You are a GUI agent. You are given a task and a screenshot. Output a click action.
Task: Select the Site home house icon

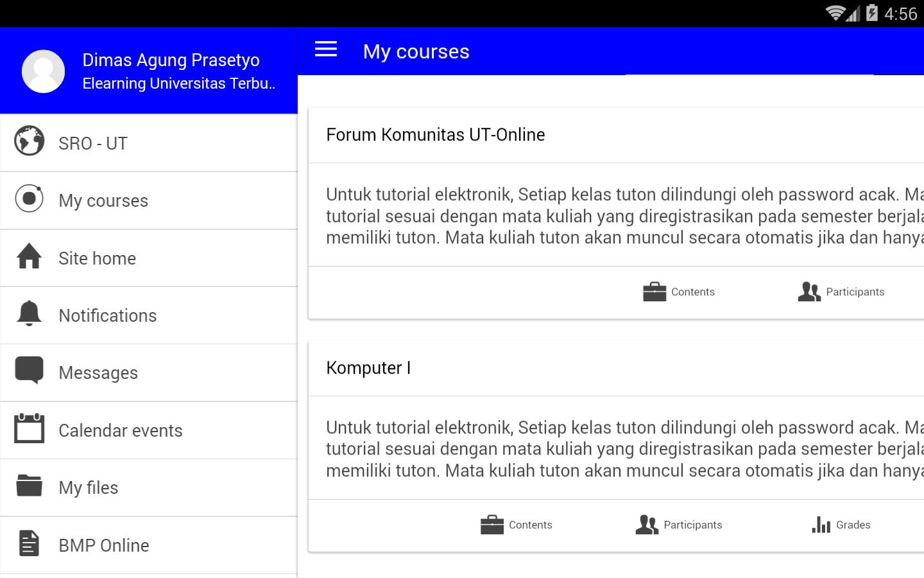pyautogui.click(x=30, y=257)
